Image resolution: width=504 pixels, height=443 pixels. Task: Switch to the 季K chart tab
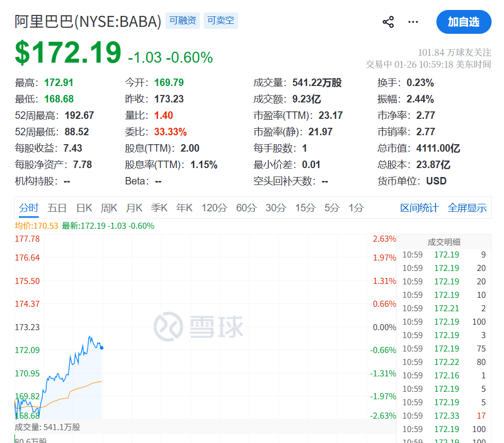click(x=160, y=208)
